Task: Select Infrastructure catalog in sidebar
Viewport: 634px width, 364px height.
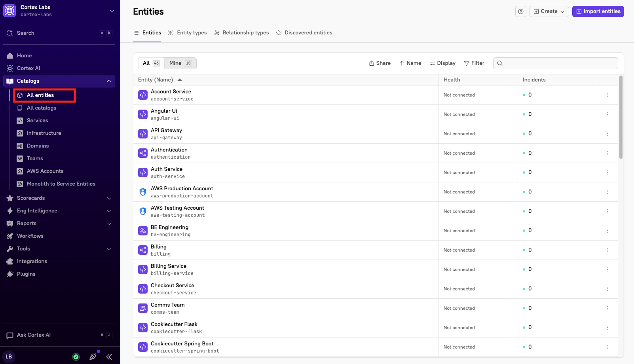Action: pos(64,133)
